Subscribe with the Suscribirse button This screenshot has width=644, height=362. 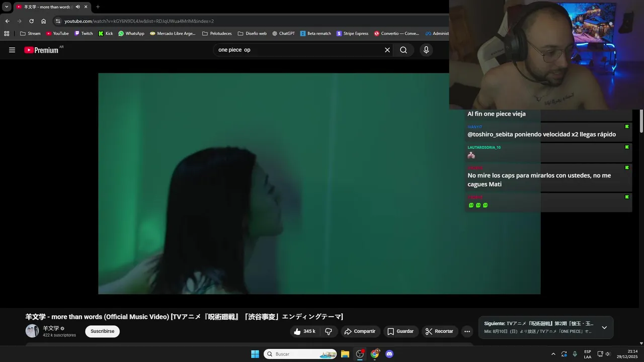[x=102, y=331]
